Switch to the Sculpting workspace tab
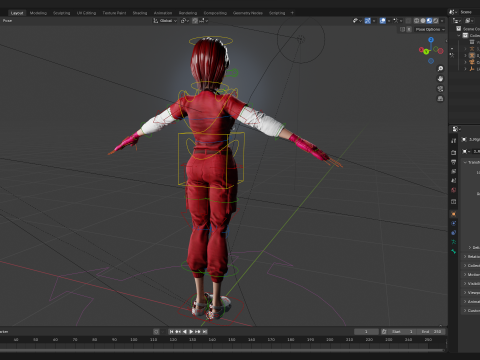 [62, 13]
